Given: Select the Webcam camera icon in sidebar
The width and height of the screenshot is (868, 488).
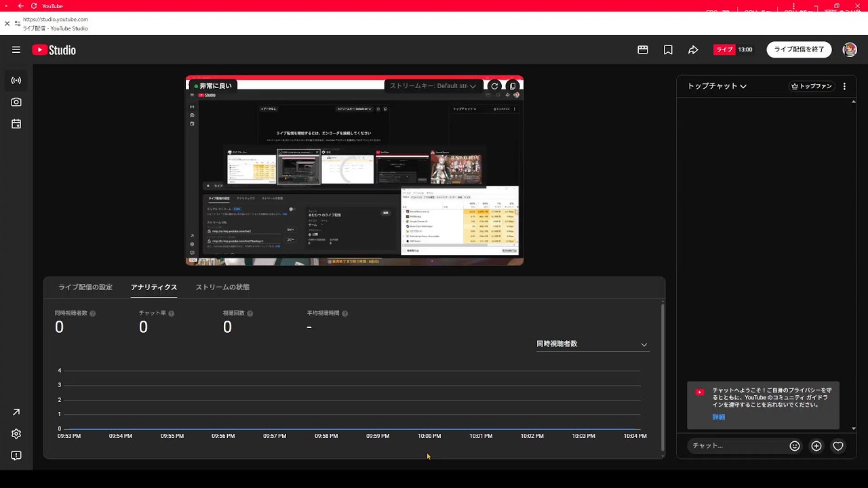Looking at the screenshot, I should coord(16,102).
